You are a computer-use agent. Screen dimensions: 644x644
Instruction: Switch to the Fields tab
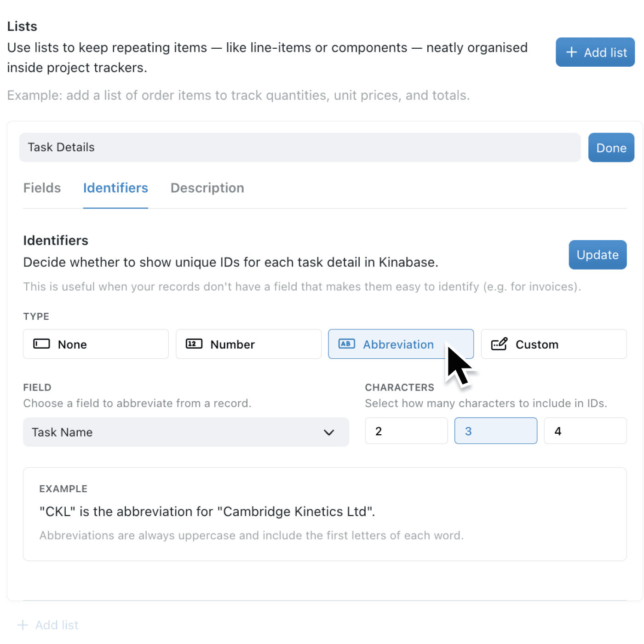coord(42,188)
